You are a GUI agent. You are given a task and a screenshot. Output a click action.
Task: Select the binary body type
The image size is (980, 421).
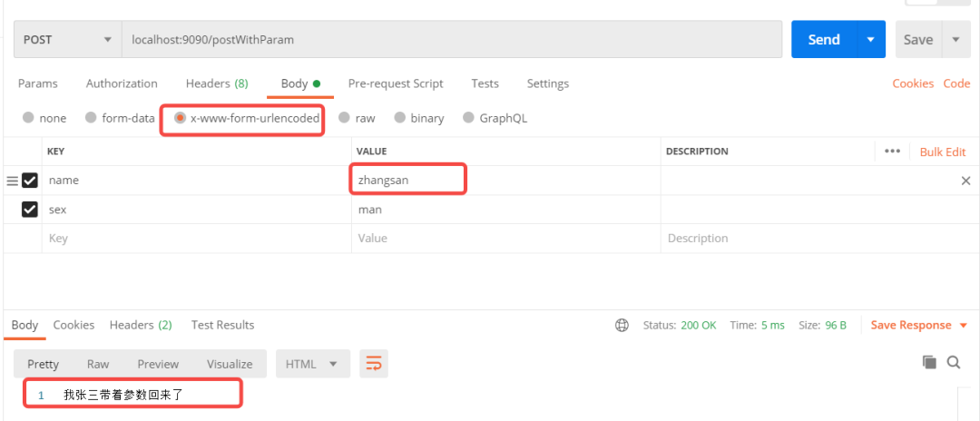coord(418,117)
